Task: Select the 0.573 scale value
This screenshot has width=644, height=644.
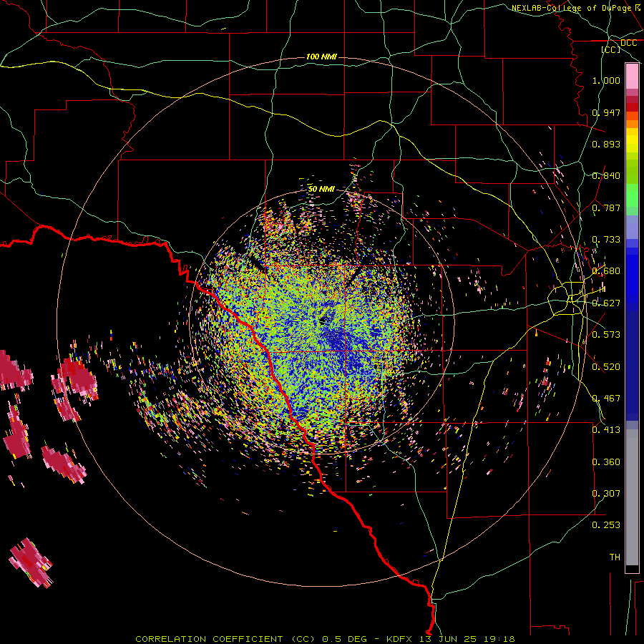Action: pos(606,335)
